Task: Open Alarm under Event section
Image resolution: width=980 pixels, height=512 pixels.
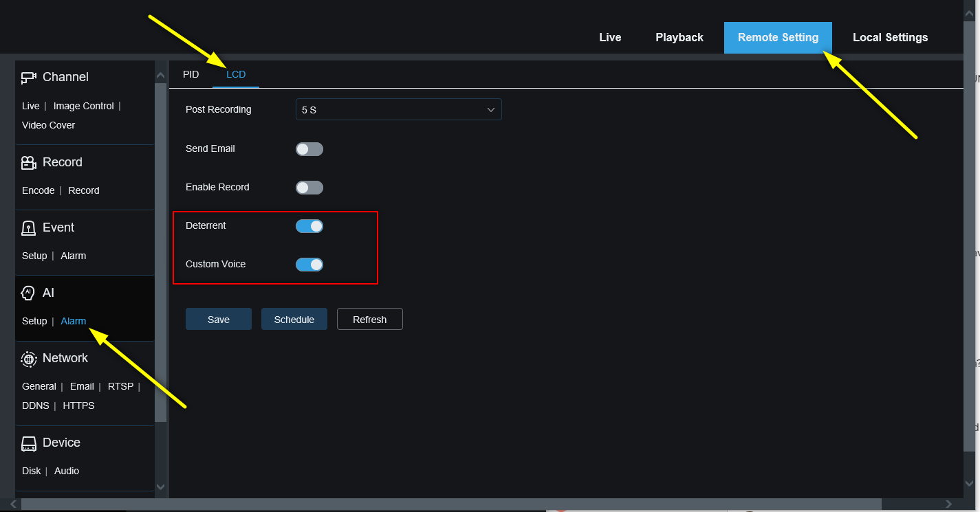Action: 74,256
